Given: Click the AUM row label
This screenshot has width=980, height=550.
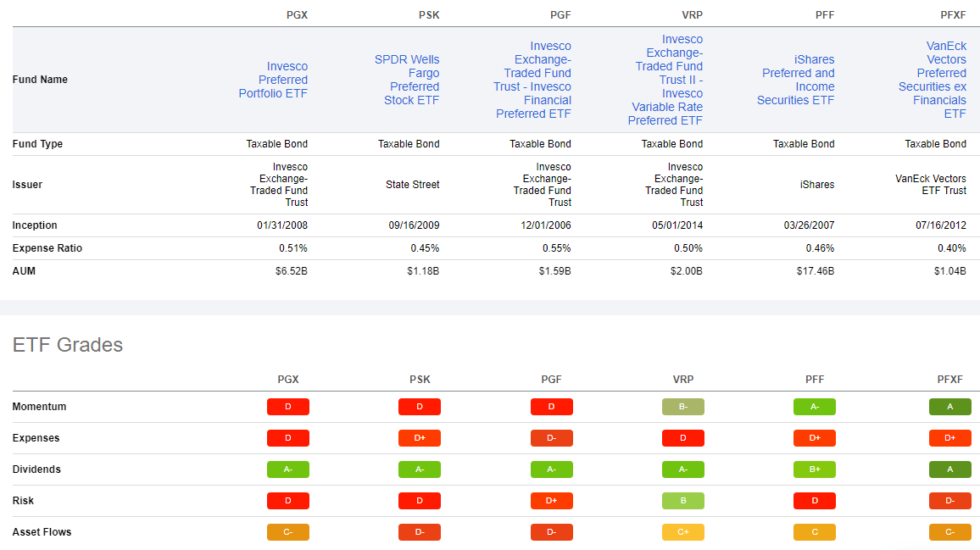Looking at the screenshot, I should click(24, 271).
